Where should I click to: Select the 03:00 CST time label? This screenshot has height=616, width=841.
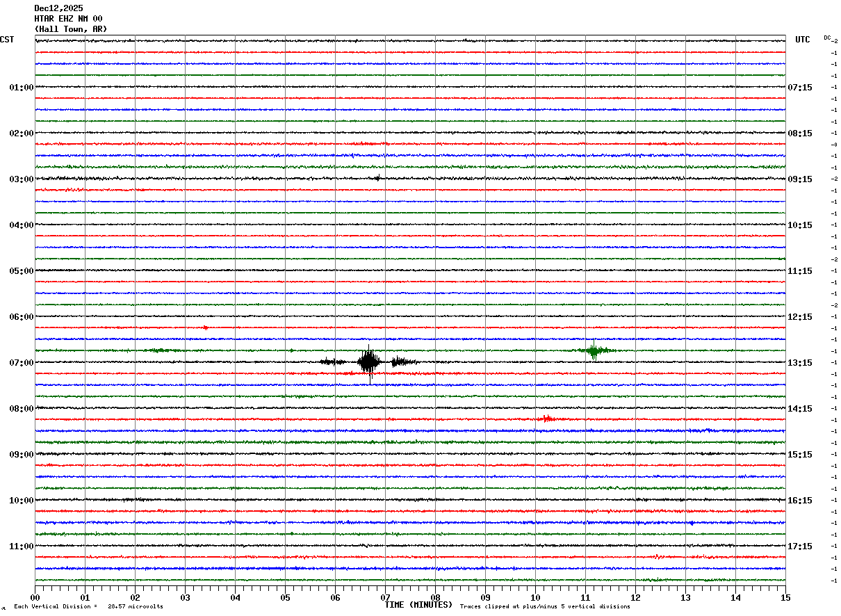tap(22, 179)
